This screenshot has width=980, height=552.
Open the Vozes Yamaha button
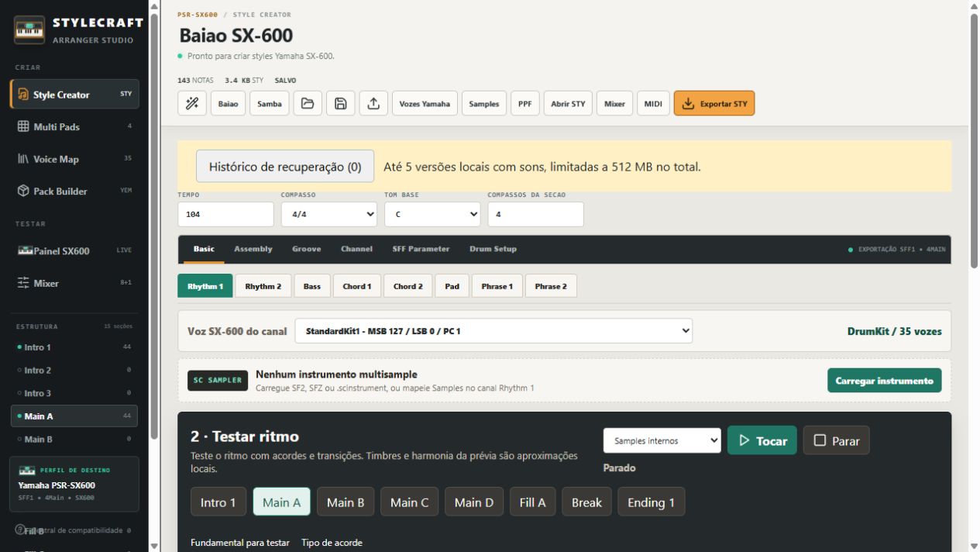[x=425, y=103]
